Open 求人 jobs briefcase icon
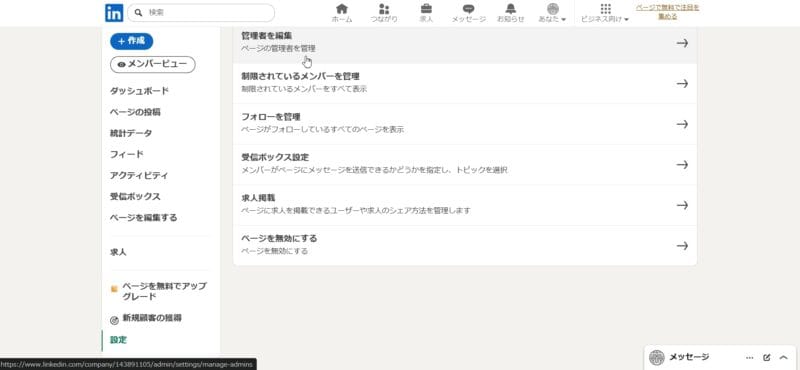 tap(426, 13)
